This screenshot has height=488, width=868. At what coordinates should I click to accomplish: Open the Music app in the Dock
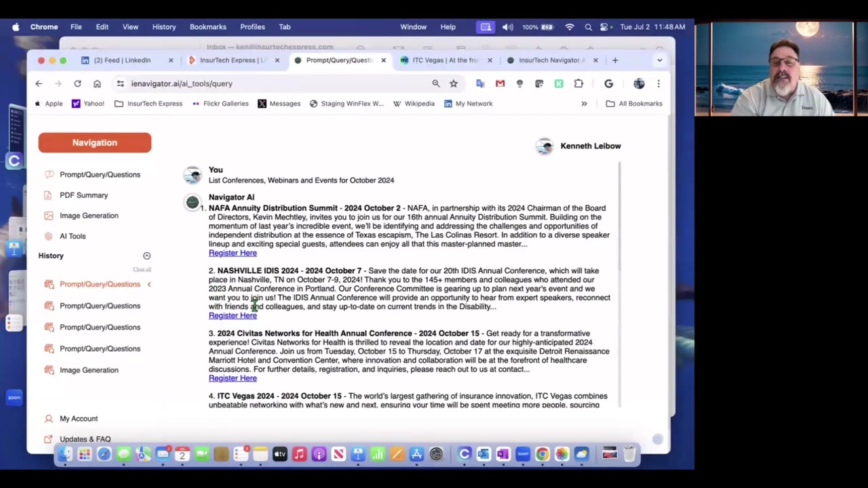click(x=299, y=454)
